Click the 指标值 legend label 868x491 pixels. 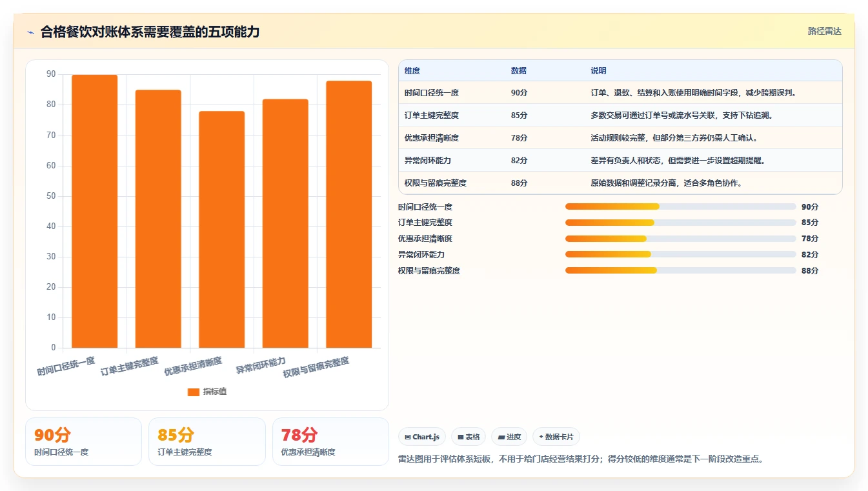(x=215, y=392)
